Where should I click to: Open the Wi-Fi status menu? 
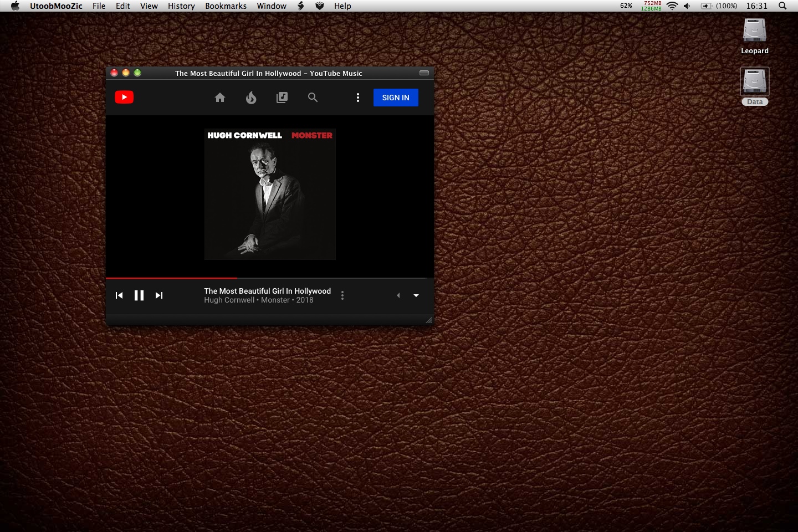click(672, 6)
